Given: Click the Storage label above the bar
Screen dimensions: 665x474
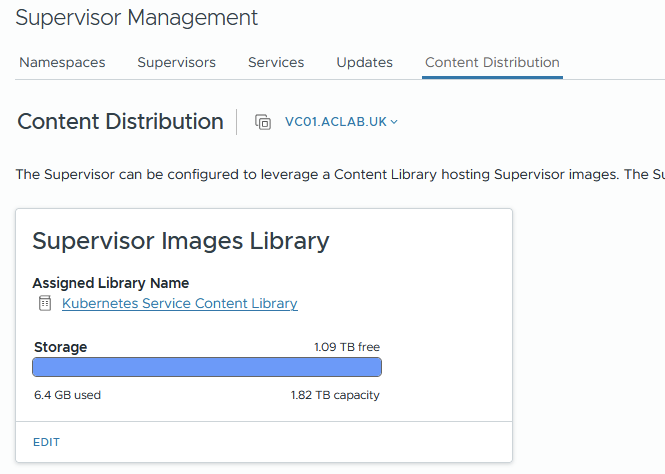Looking at the screenshot, I should pos(60,347).
